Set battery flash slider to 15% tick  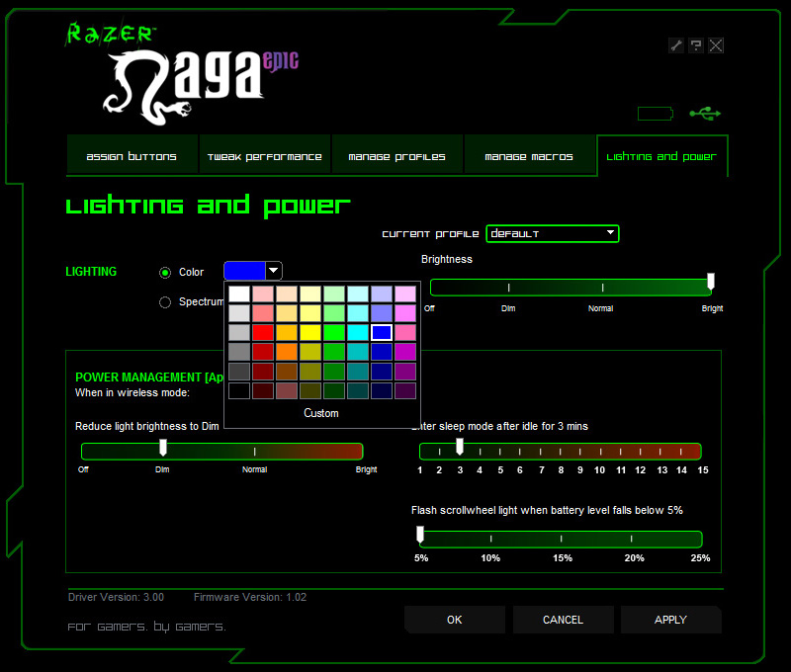click(561, 539)
